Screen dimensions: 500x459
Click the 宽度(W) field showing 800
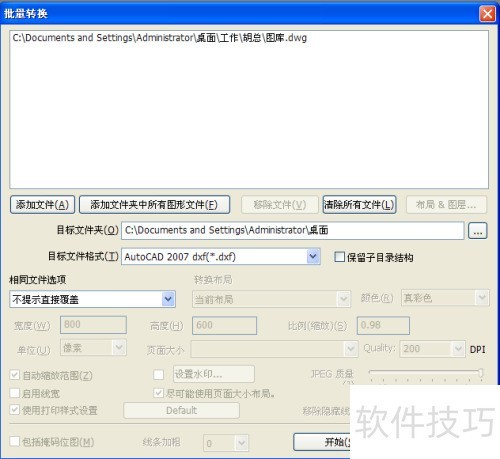pos(93,325)
